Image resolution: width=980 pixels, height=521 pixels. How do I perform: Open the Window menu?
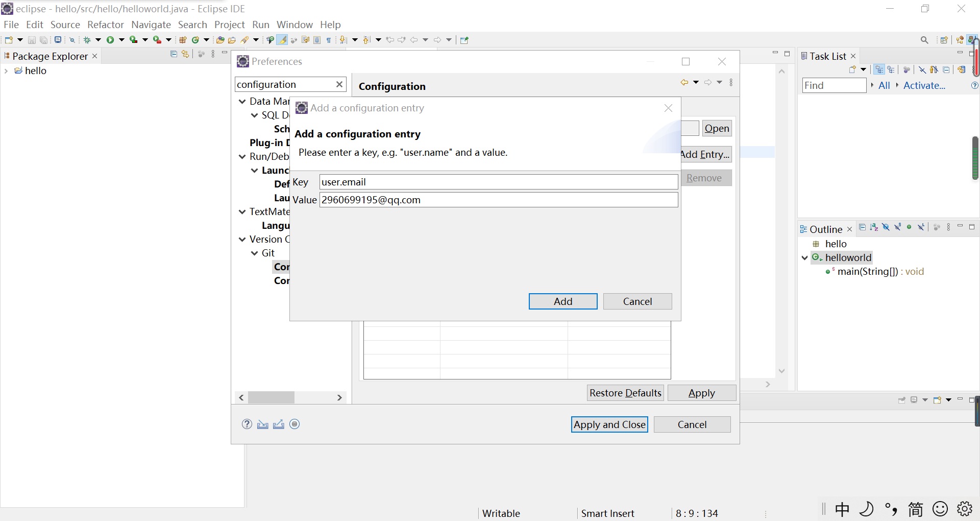[295, 25]
